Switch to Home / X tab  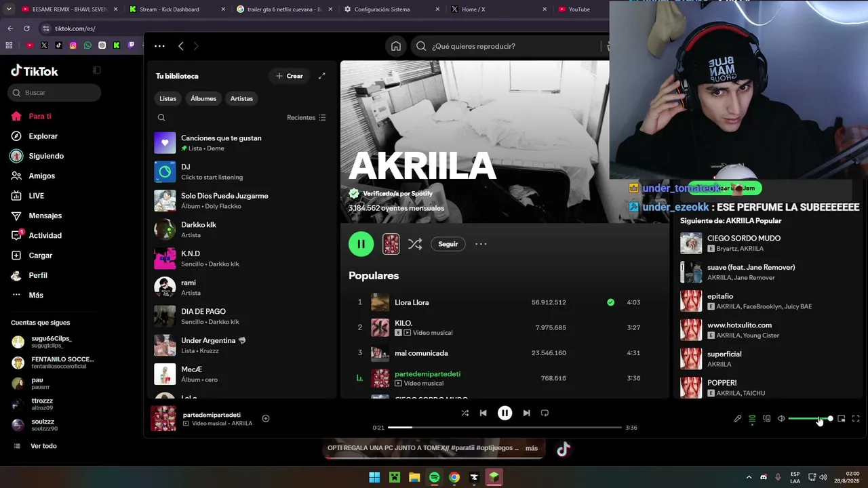(x=498, y=9)
